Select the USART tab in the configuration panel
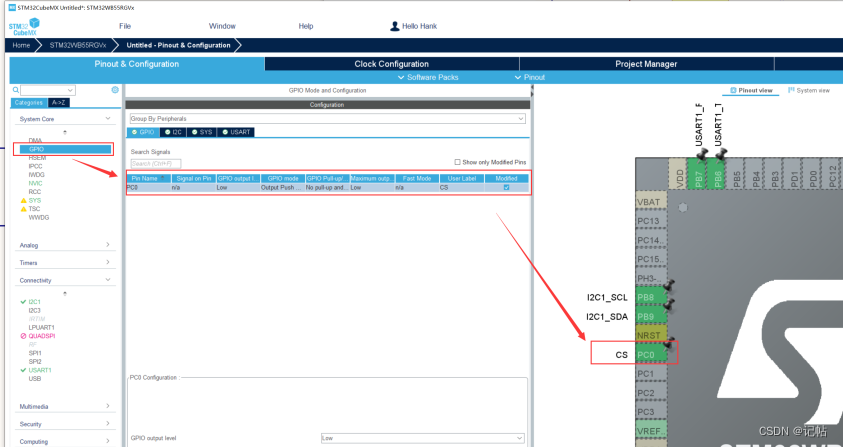 point(236,132)
